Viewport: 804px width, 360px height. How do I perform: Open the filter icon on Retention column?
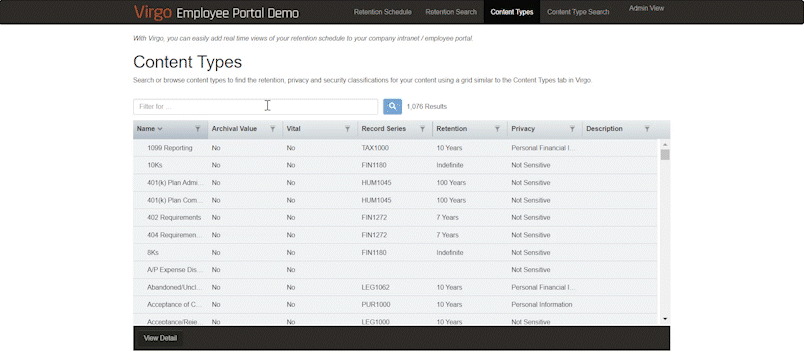tap(497, 129)
